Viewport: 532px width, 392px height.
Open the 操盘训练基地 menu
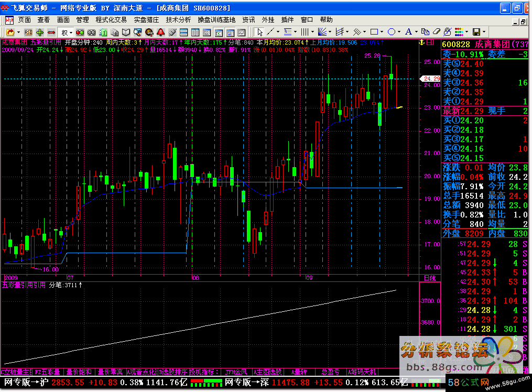tap(216, 20)
